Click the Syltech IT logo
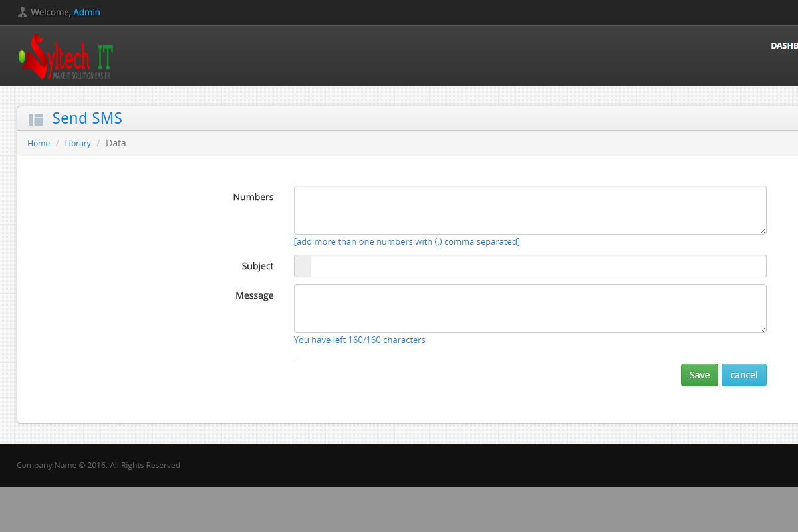Viewport: 798px width, 532px height. click(x=66, y=57)
